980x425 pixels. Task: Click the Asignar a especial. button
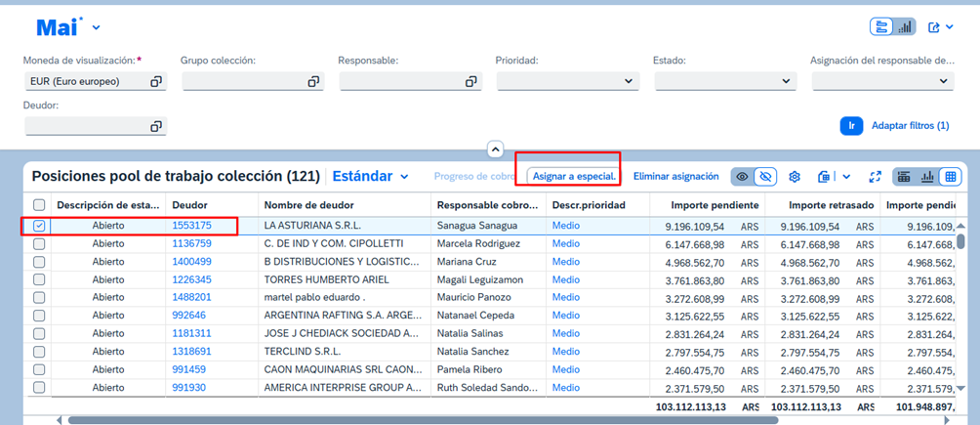[574, 177]
